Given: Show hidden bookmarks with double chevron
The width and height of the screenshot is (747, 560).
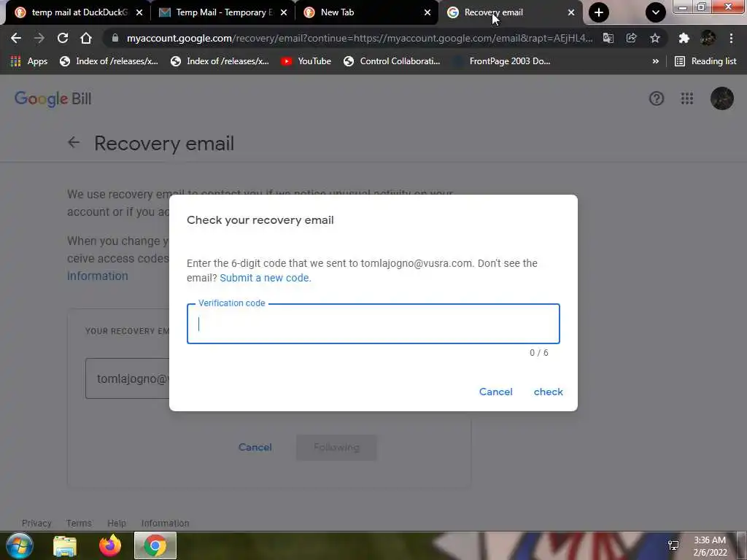Looking at the screenshot, I should [656, 61].
